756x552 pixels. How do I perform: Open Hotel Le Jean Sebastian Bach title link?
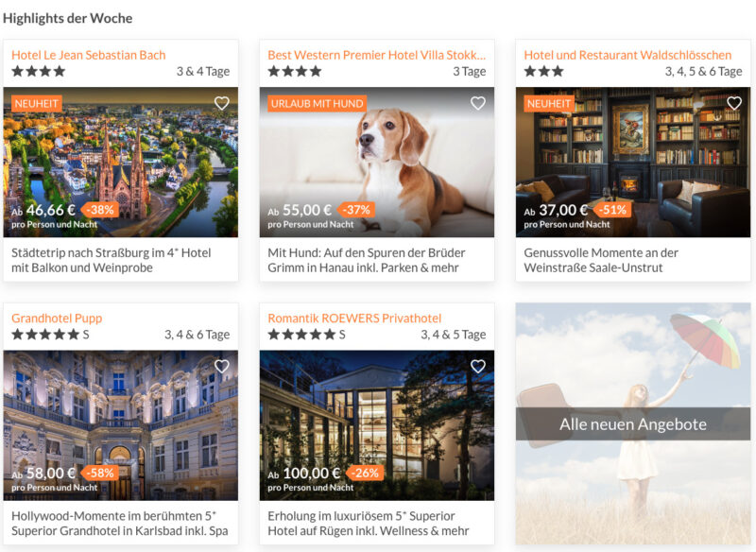point(89,55)
